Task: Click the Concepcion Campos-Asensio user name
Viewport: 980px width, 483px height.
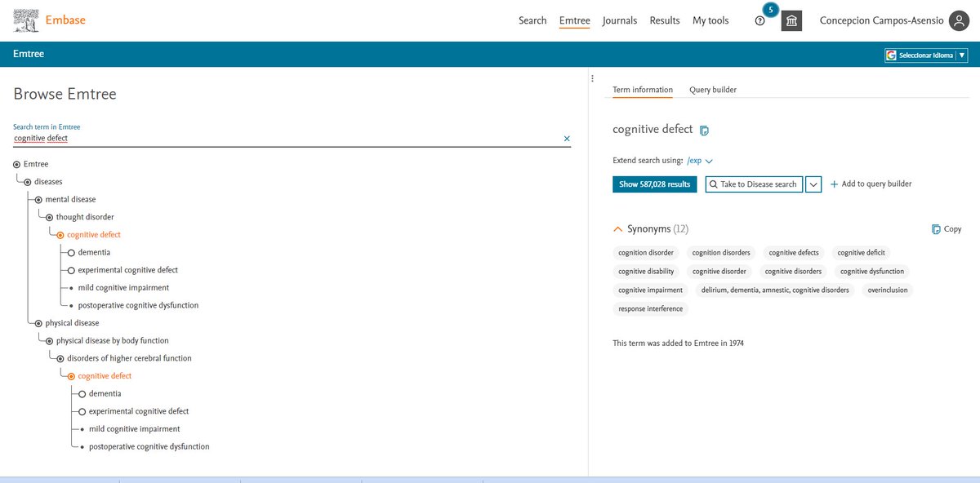Action: coord(882,20)
